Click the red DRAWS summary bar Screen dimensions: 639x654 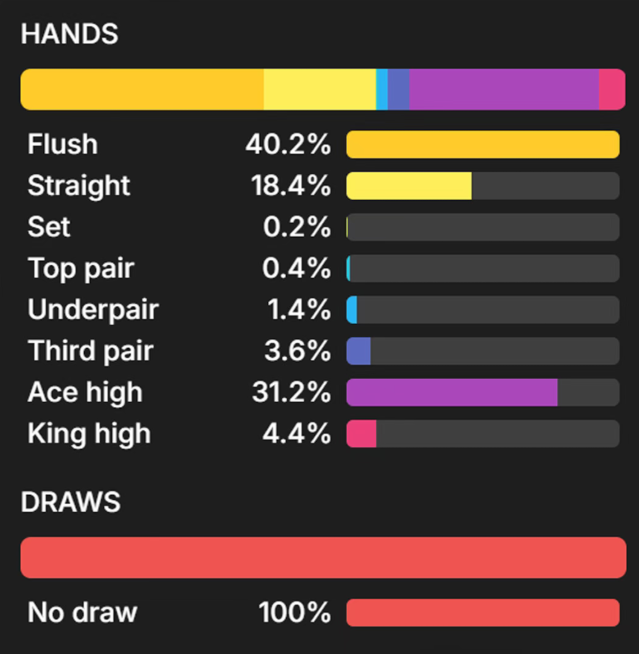323,558
